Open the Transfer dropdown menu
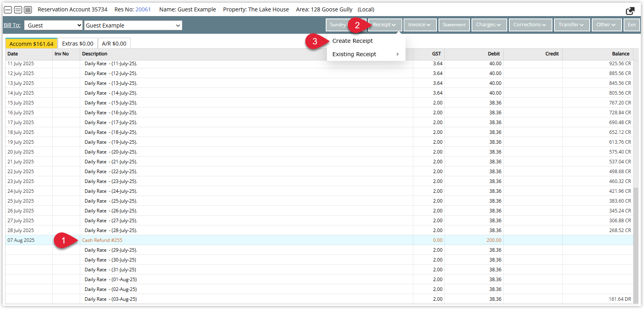644x309 pixels. click(x=572, y=25)
